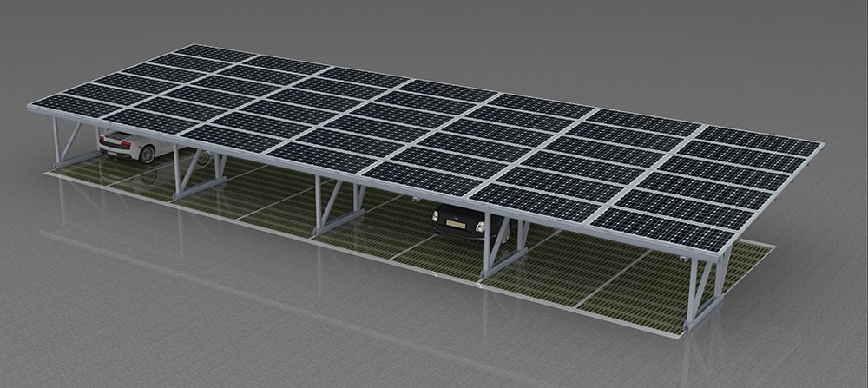Select the black car's front license plate
868x388 pixels.
(451, 229)
